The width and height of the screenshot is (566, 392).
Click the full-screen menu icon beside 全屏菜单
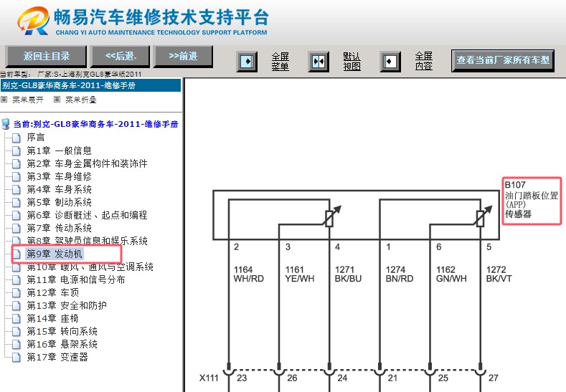247,62
